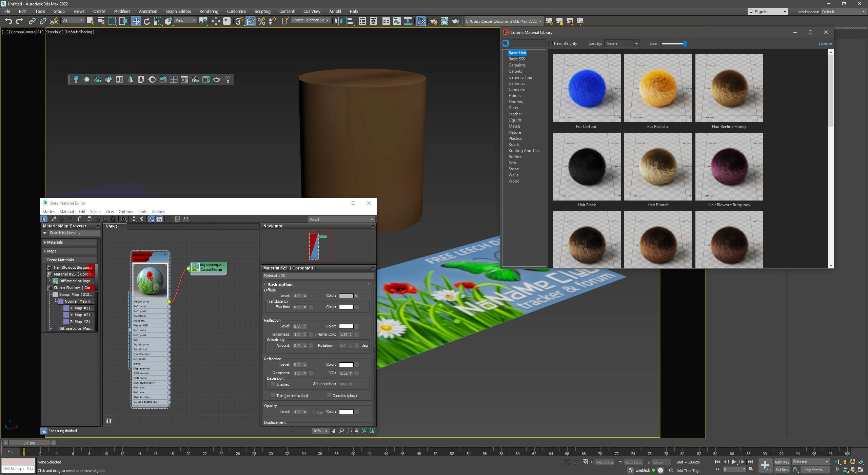The height and width of the screenshot is (475, 868).
Task: Click the Mirror tool icon
Action: coord(338,21)
